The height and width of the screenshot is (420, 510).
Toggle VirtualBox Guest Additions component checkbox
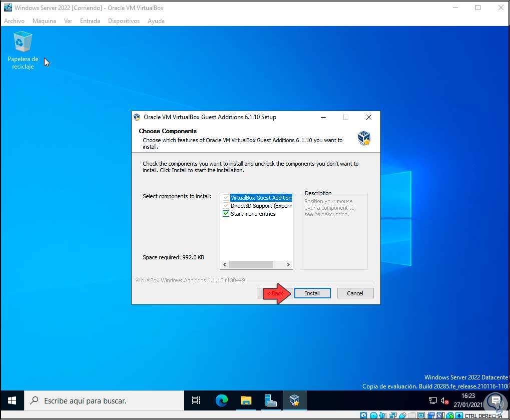[226, 197]
